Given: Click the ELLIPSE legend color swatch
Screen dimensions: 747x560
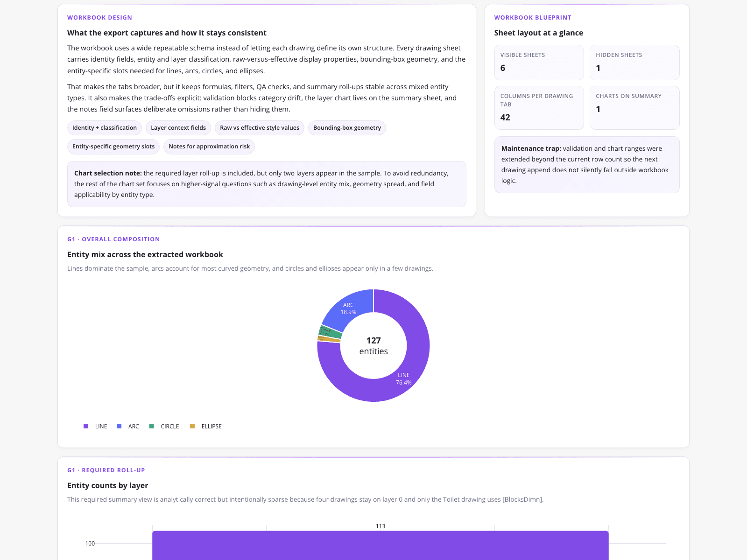Looking at the screenshot, I should click(192, 426).
